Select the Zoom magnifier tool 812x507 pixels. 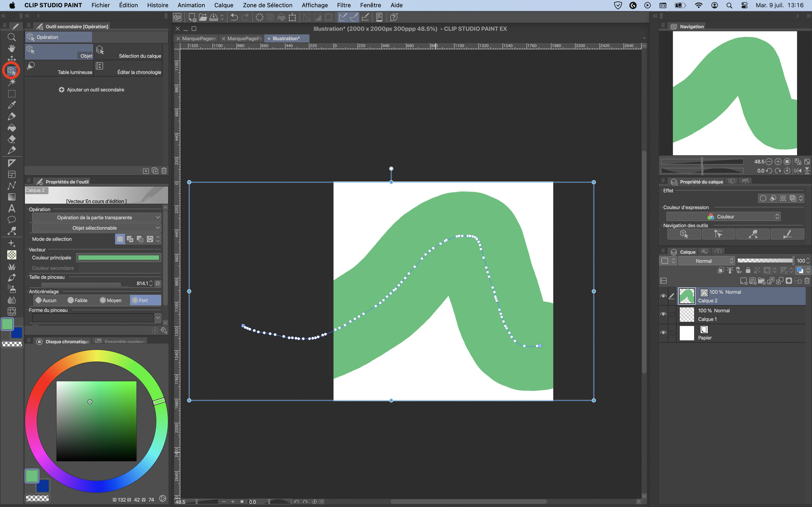pos(11,37)
